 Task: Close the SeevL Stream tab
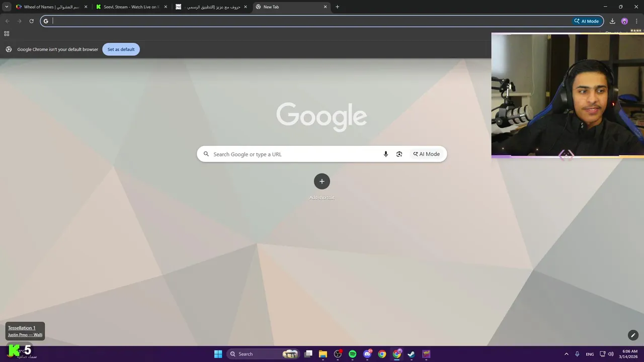click(166, 7)
